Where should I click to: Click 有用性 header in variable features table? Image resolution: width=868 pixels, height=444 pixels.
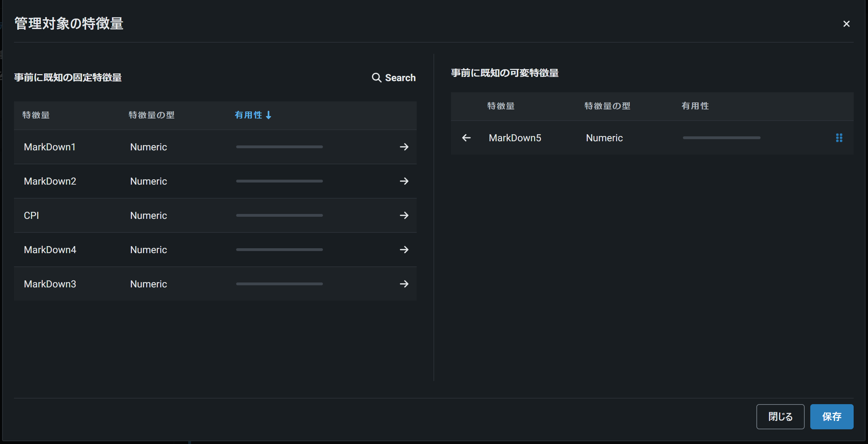point(695,106)
